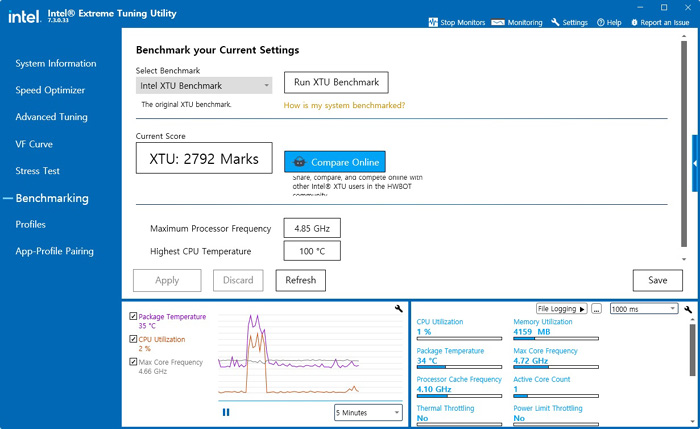The width and height of the screenshot is (700, 429).
Task: Click Compare Online button
Action: 335,162
